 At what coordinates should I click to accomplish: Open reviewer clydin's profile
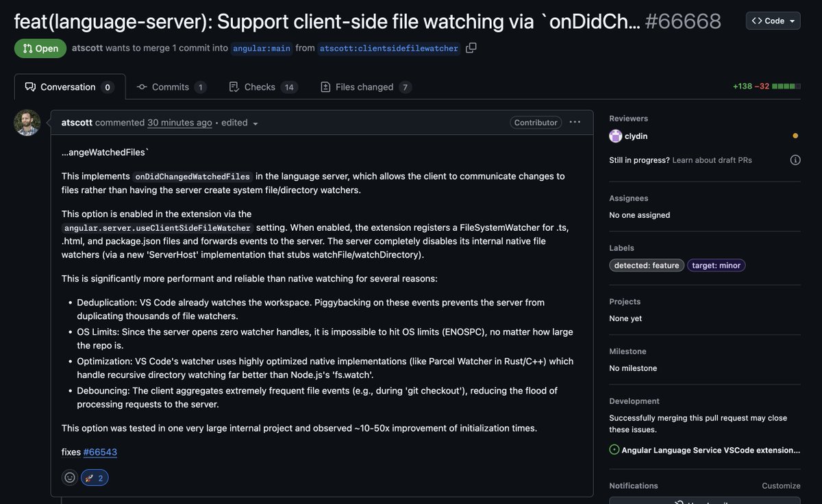click(636, 136)
